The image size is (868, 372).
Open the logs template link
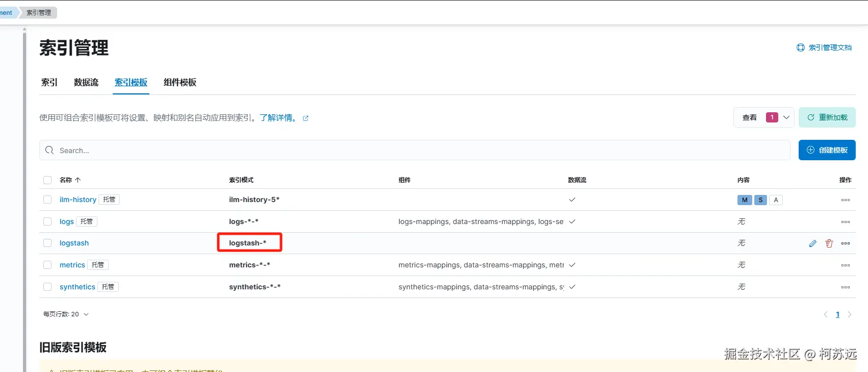(x=67, y=221)
